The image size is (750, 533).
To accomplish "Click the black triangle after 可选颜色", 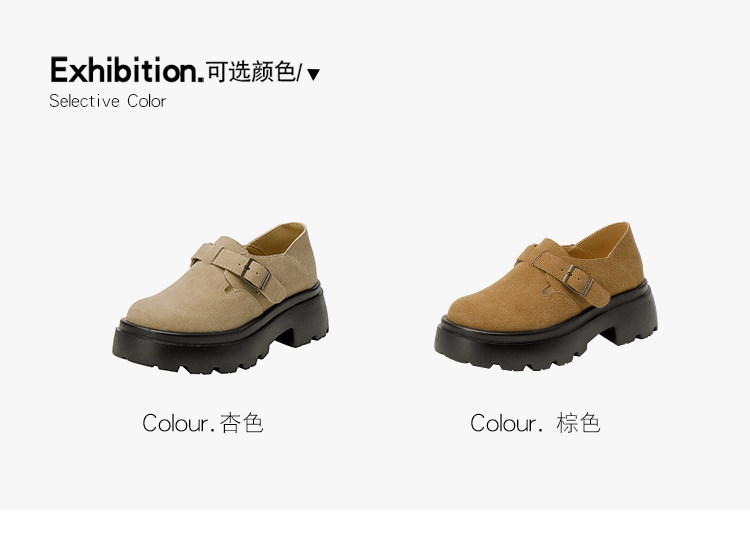I will coord(313,74).
